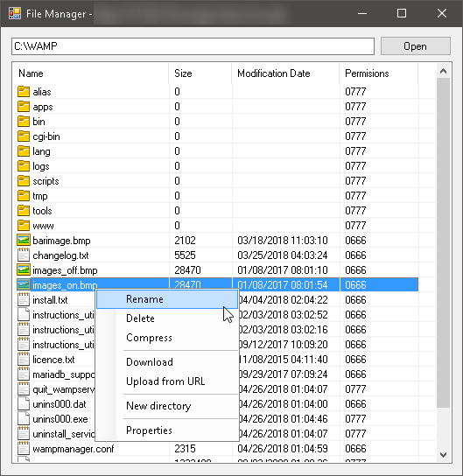463x476 pixels.
Task: Click the Open button
Action: coord(416,46)
